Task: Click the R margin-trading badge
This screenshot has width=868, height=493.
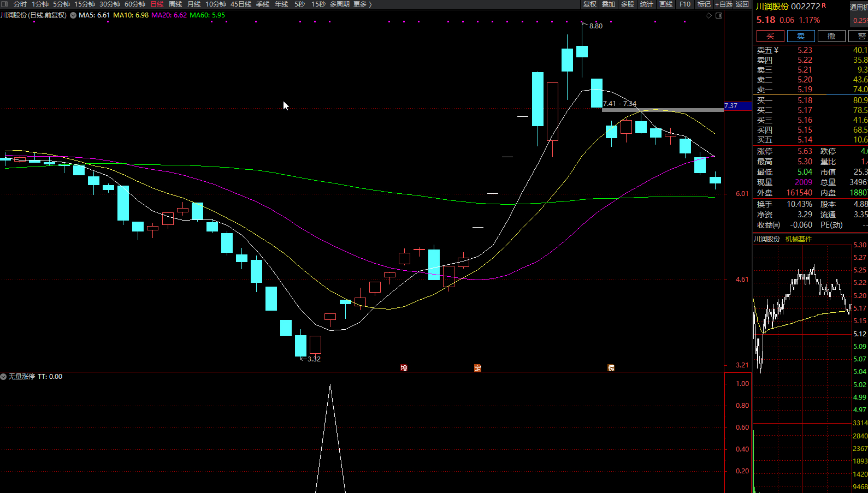Action: pos(824,5)
